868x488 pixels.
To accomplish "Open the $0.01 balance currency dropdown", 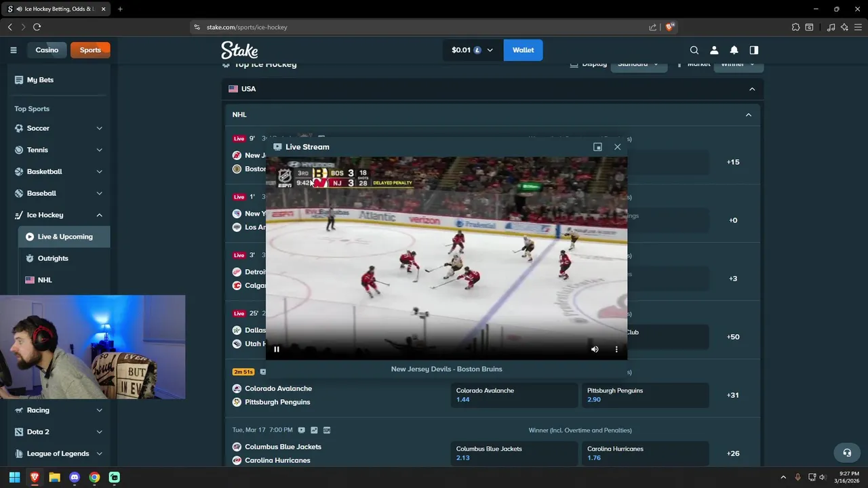I will click(473, 50).
